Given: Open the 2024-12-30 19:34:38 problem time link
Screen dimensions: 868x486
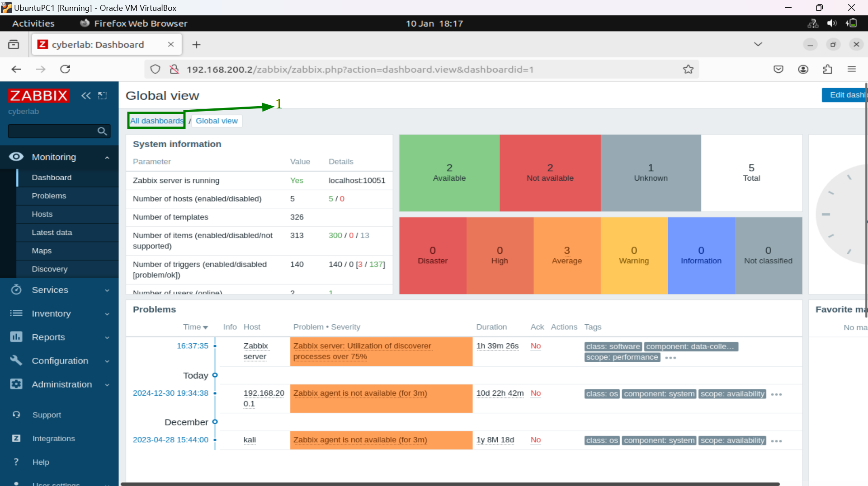Looking at the screenshot, I should pos(170,393).
